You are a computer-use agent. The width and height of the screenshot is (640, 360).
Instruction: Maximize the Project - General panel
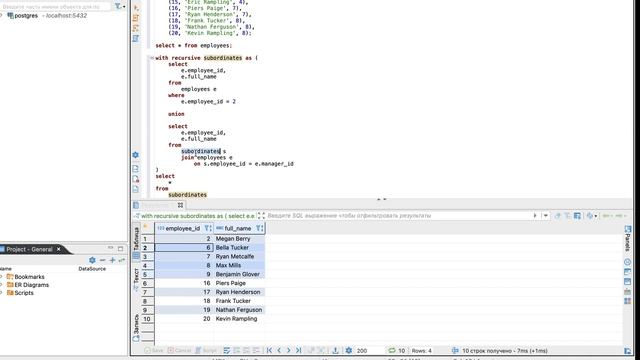[120, 248]
